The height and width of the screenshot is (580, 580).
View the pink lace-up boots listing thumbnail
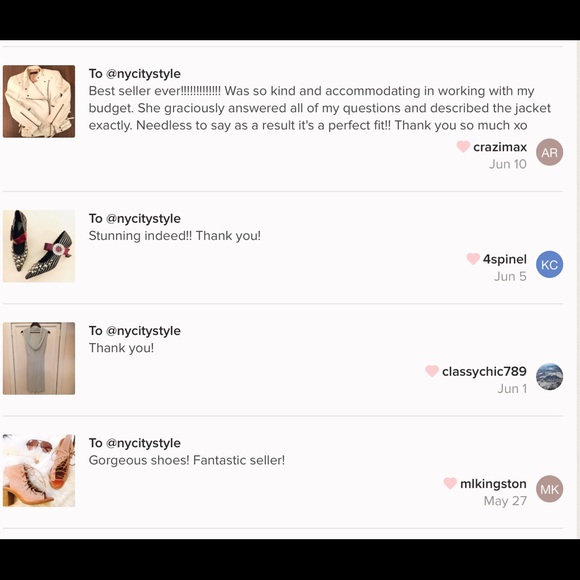(x=39, y=471)
